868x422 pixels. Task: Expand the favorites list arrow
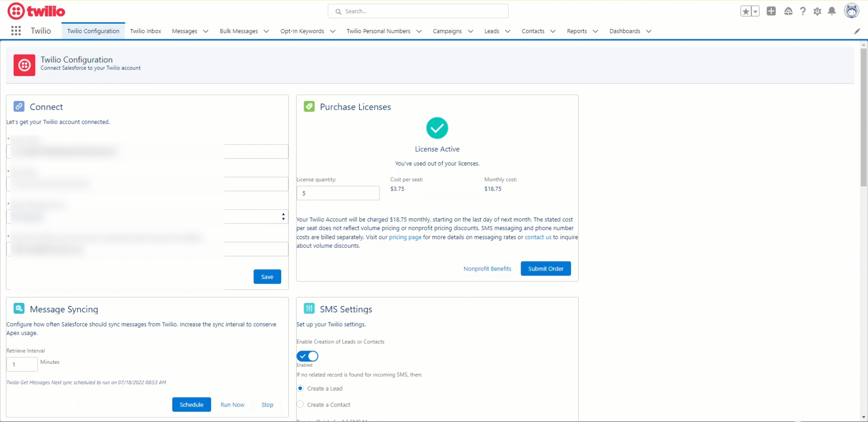point(756,11)
